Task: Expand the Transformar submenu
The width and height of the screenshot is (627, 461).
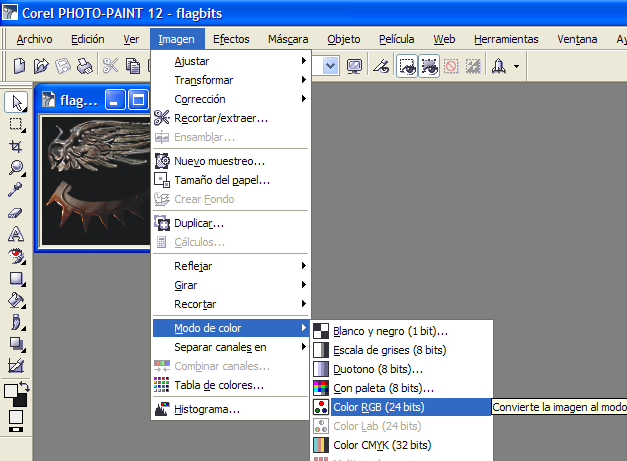Action: 231,80
